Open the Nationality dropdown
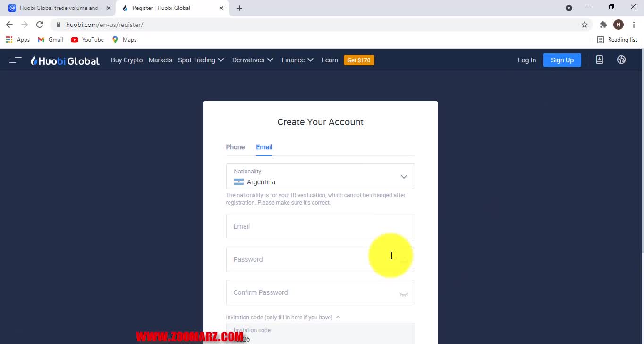Screen dimensions: 644x344 point(321,176)
